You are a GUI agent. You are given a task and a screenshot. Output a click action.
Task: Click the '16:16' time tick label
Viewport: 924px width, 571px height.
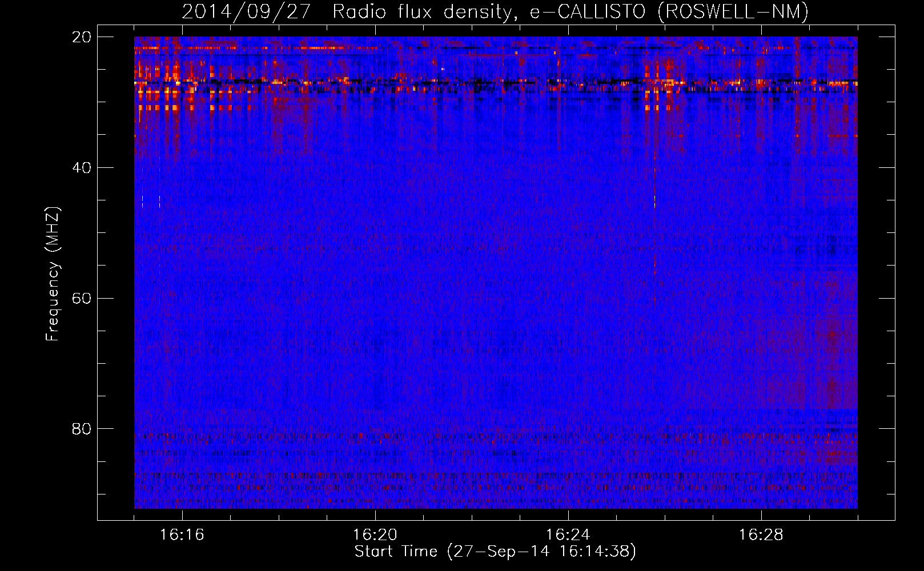click(182, 535)
